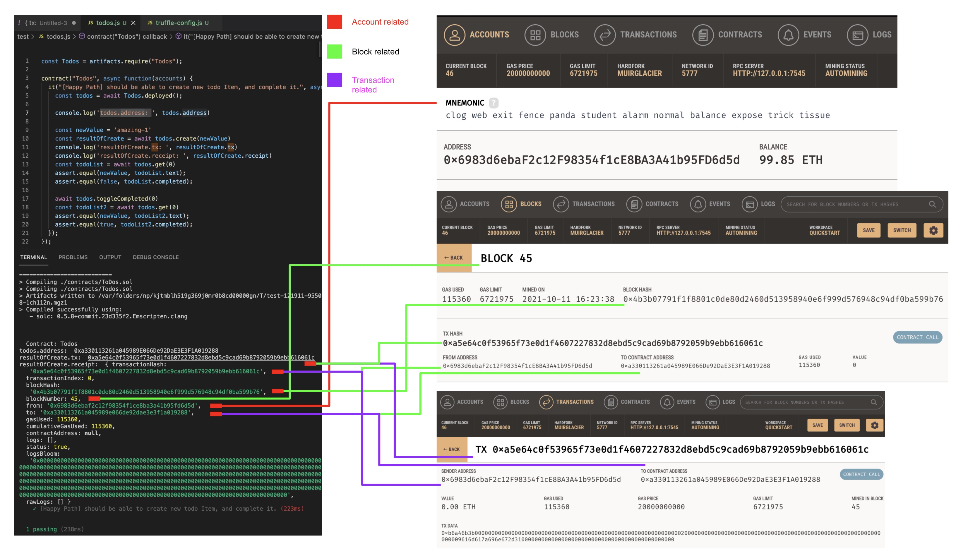980x549 pixels.
Task: Click settings gear in Block 45 window
Action: 933,230
